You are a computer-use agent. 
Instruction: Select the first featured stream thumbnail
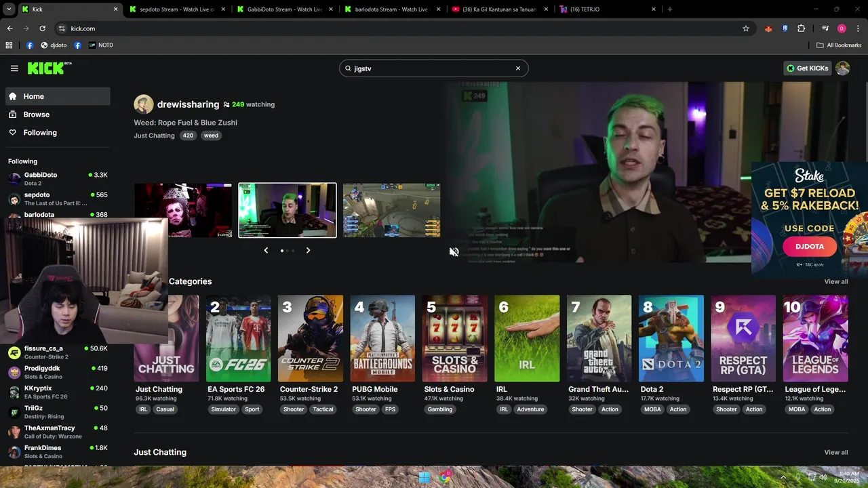pos(183,210)
